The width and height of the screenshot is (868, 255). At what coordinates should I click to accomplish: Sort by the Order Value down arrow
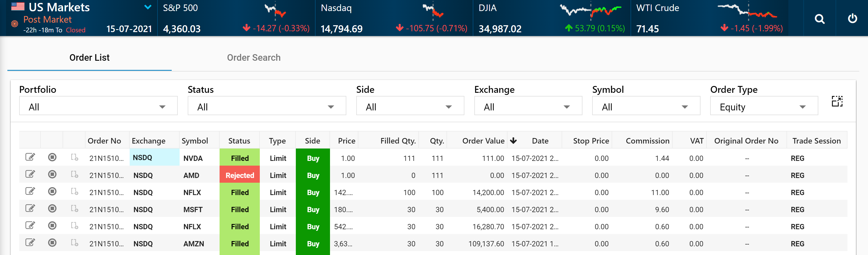click(x=513, y=141)
